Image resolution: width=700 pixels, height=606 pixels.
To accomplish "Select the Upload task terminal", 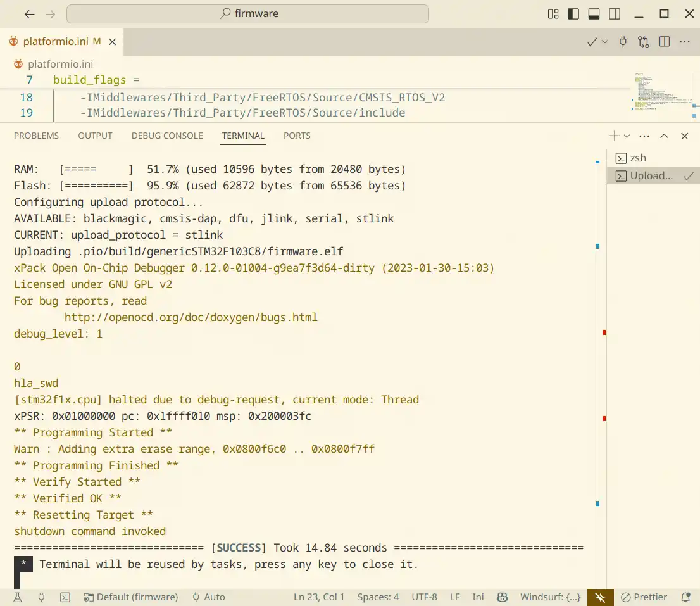I will pyautogui.click(x=653, y=176).
